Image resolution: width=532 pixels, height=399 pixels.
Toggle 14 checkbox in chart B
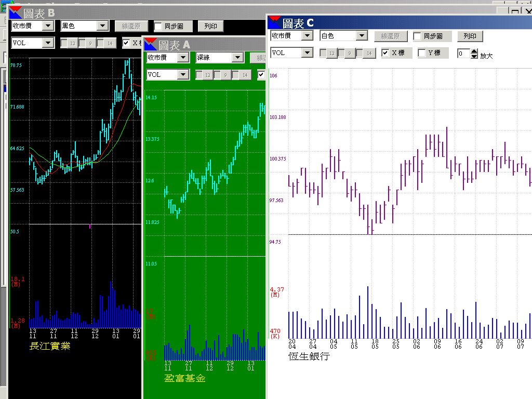click(100, 43)
